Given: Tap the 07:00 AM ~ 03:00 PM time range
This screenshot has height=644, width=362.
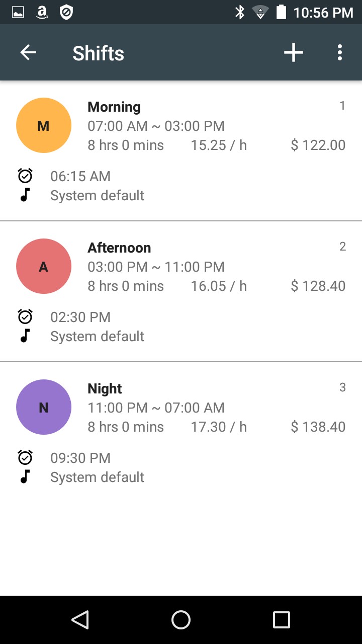Looking at the screenshot, I should click(156, 126).
